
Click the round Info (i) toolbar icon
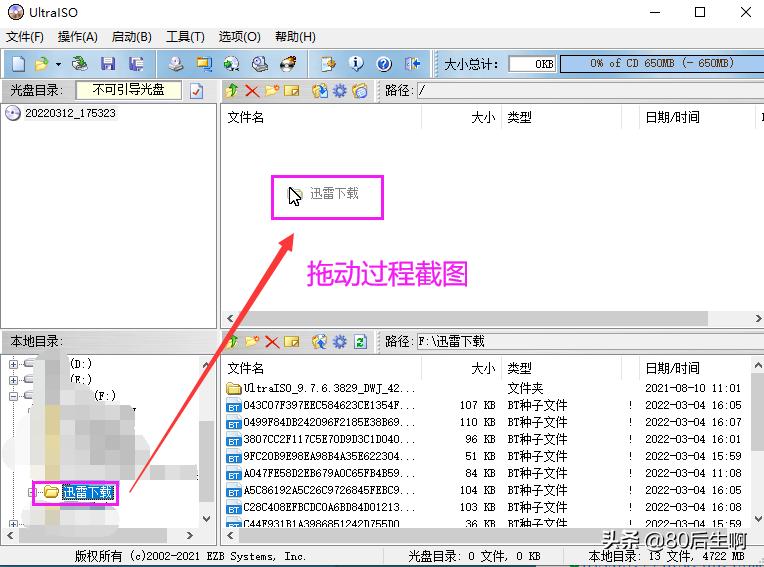(x=356, y=64)
